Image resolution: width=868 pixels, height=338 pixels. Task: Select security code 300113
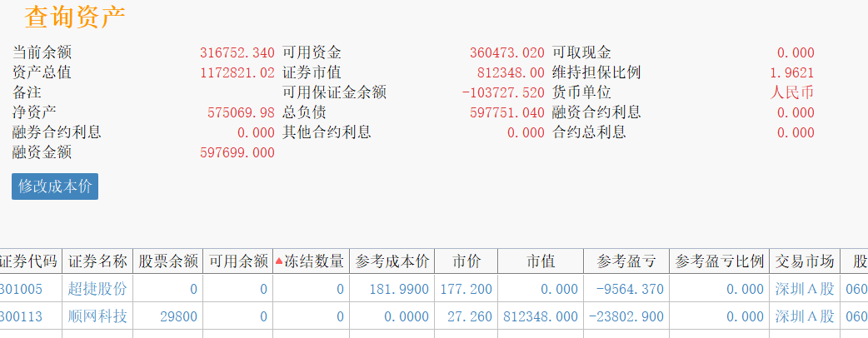pyautogui.click(x=21, y=316)
